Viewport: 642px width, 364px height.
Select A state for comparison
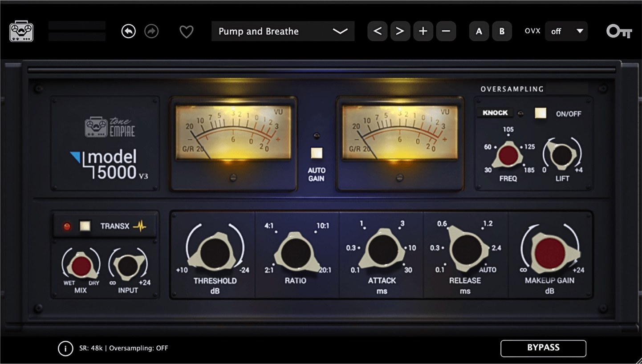[x=479, y=31]
